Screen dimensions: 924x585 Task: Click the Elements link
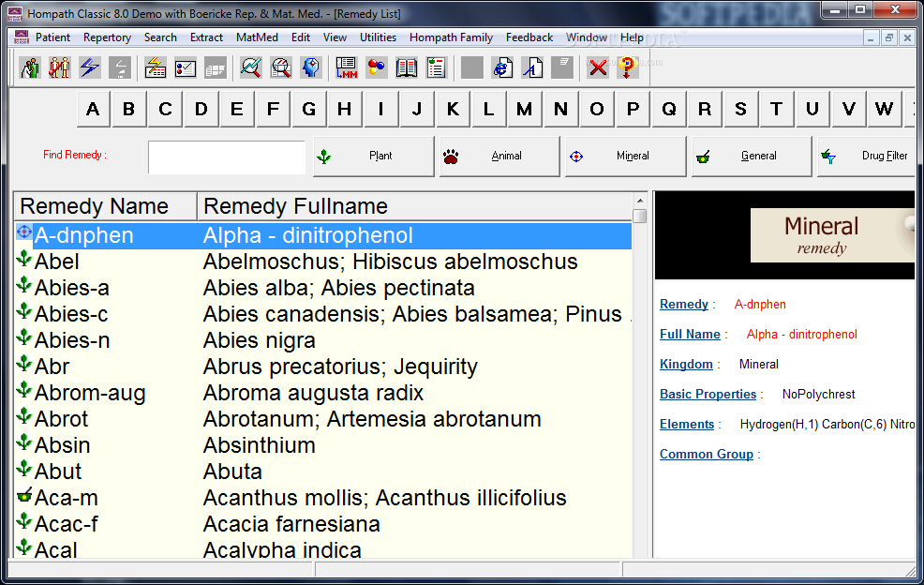click(687, 425)
